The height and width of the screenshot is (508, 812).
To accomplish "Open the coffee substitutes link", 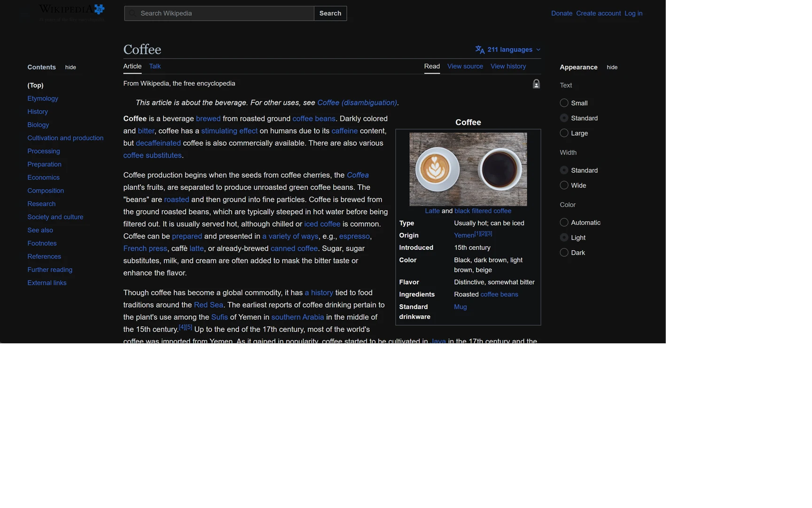I will click(x=152, y=155).
